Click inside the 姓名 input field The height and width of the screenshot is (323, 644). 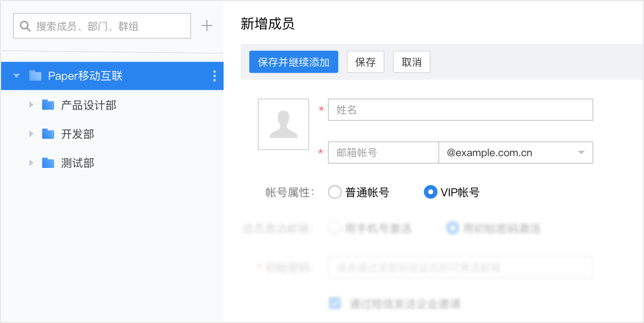click(460, 110)
